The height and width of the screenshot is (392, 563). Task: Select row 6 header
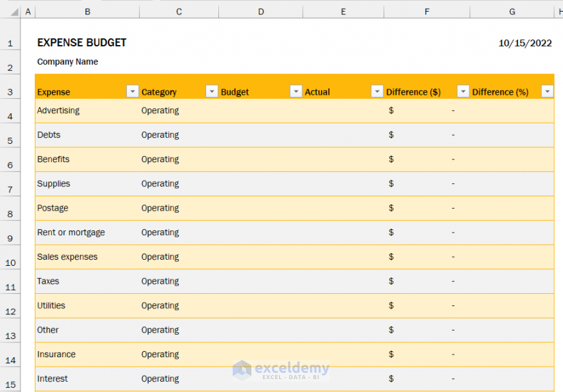[x=10, y=160]
